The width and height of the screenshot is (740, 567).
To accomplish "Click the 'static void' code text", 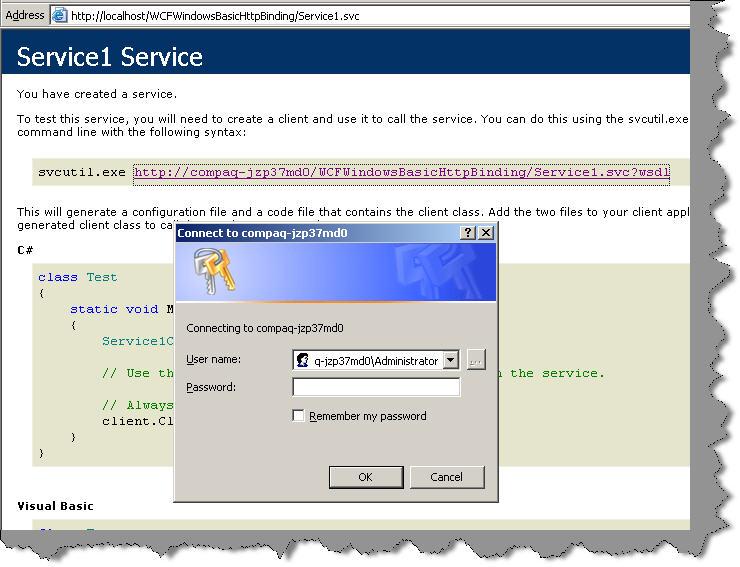I will 114,309.
